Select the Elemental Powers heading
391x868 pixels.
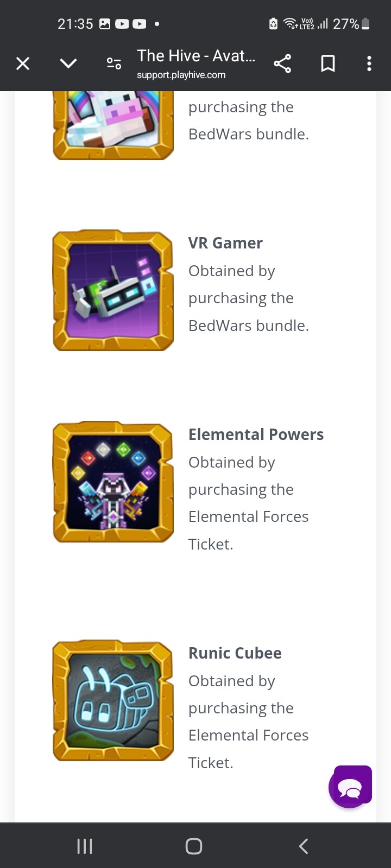tap(256, 435)
